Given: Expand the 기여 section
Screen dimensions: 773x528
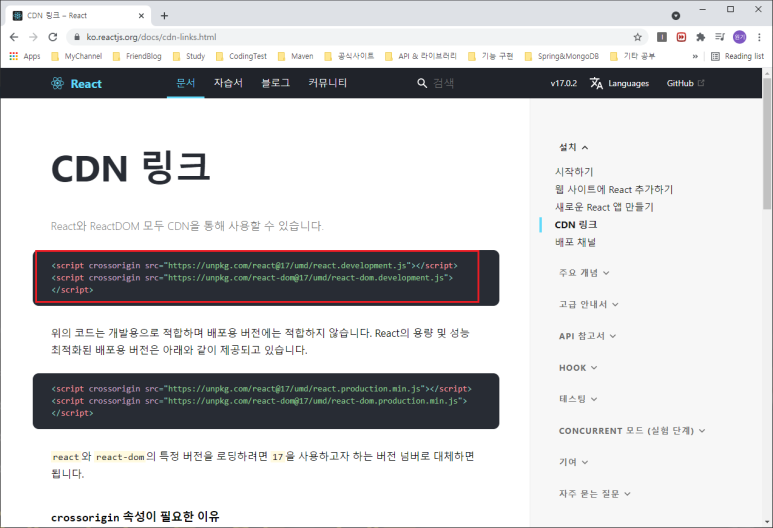Looking at the screenshot, I should pyautogui.click(x=573, y=462).
